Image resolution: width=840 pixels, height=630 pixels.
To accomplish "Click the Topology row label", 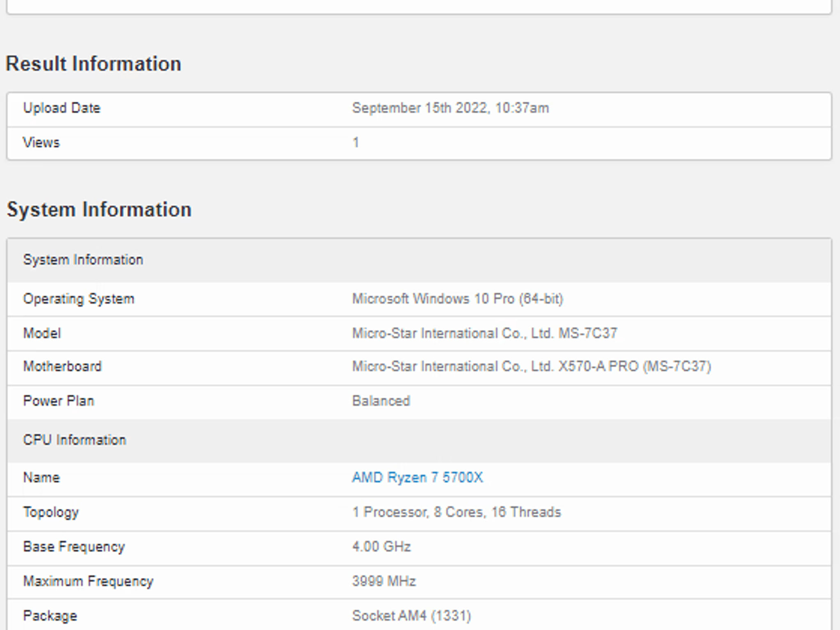I will [x=51, y=512].
